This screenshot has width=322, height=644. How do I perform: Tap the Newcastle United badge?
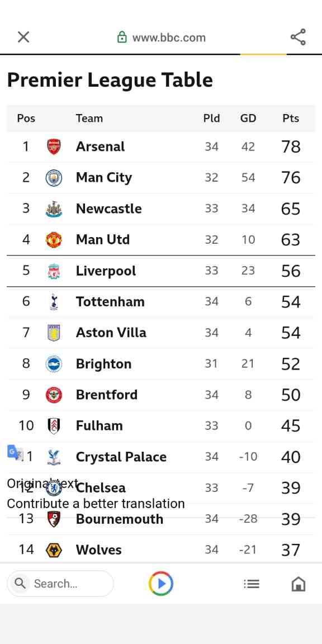[54, 209]
